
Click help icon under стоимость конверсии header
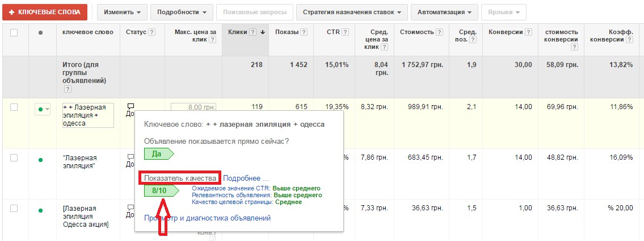[x=575, y=47]
